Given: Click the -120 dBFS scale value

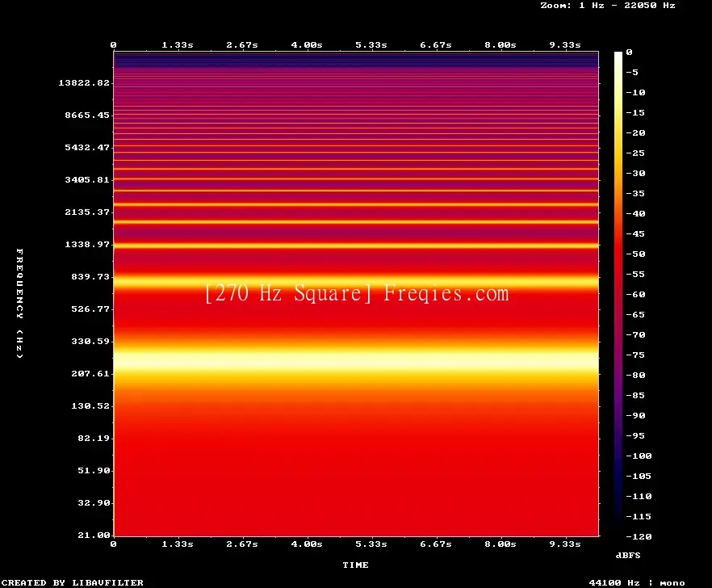Looking at the screenshot, I should pos(639,536).
